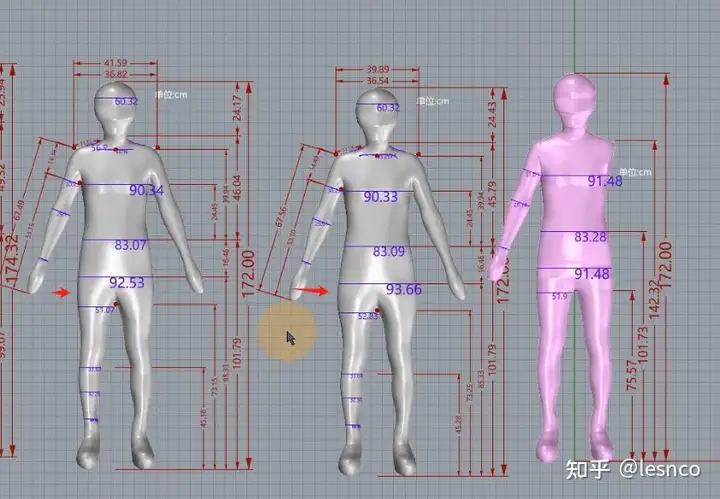Click the 39.89 shoulder width dimension
The height and width of the screenshot is (499, 720).
(x=377, y=69)
